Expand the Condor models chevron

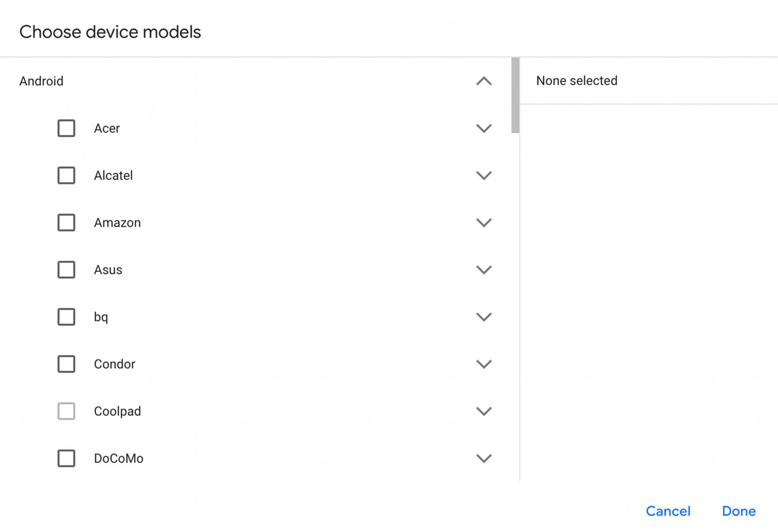click(484, 364)
